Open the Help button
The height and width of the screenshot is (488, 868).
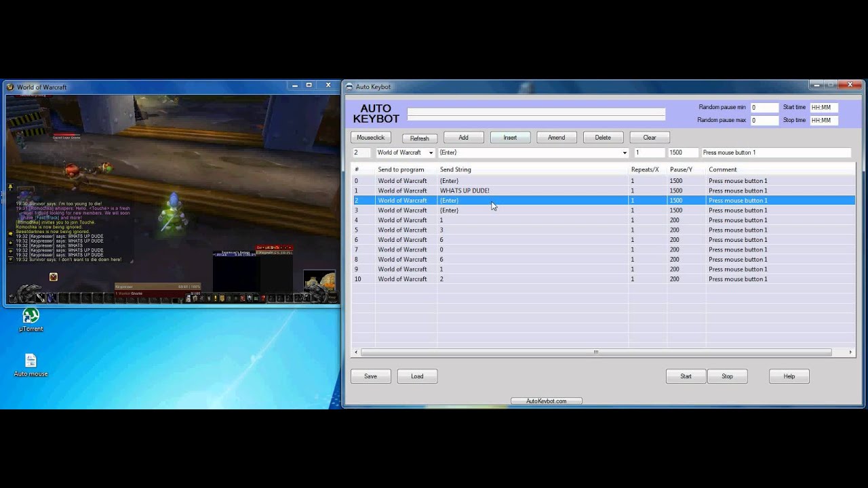coord(789,376)
